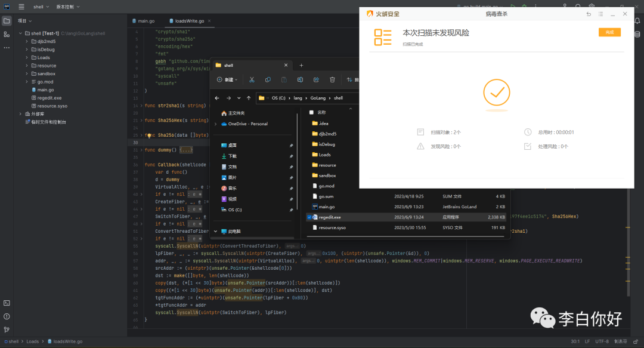Viewport: 644px width, 348px height.
Task: Open the Project tool window folder icon
Action: [x=7, y=20]
